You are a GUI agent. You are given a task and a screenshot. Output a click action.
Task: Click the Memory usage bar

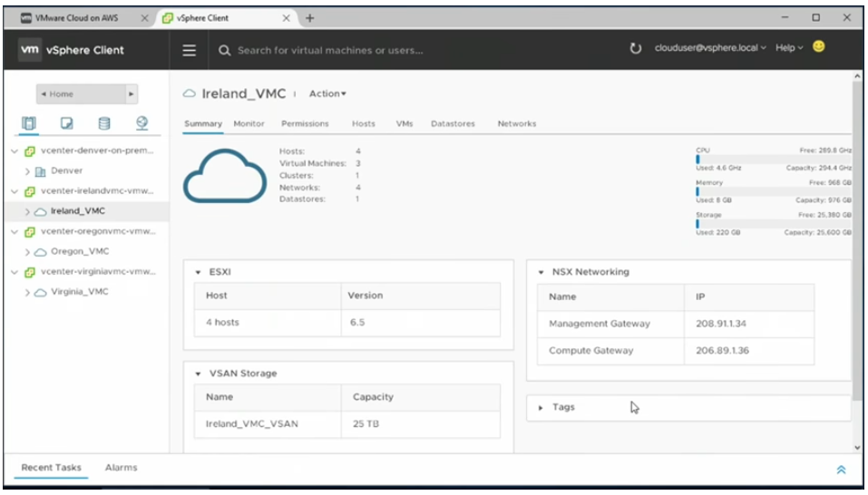[x=774, y=191]
